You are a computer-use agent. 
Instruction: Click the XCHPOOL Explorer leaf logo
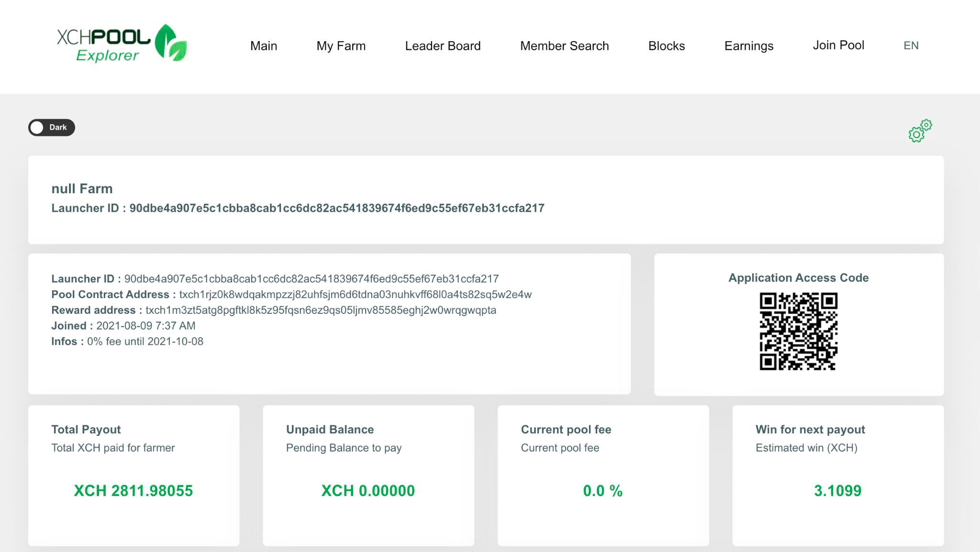[122, 44]
